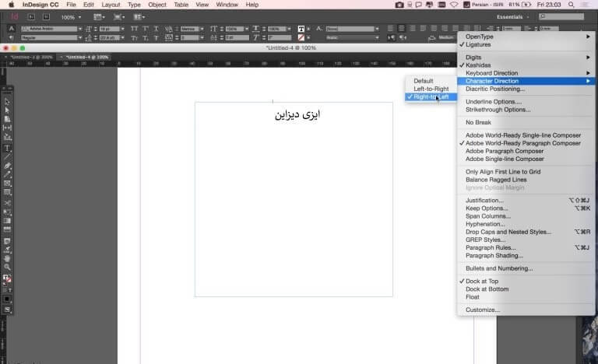The image size is (598, 364).
Task: Select the Pencil tool
Action: pyautogui.click(x=7, y=174)
